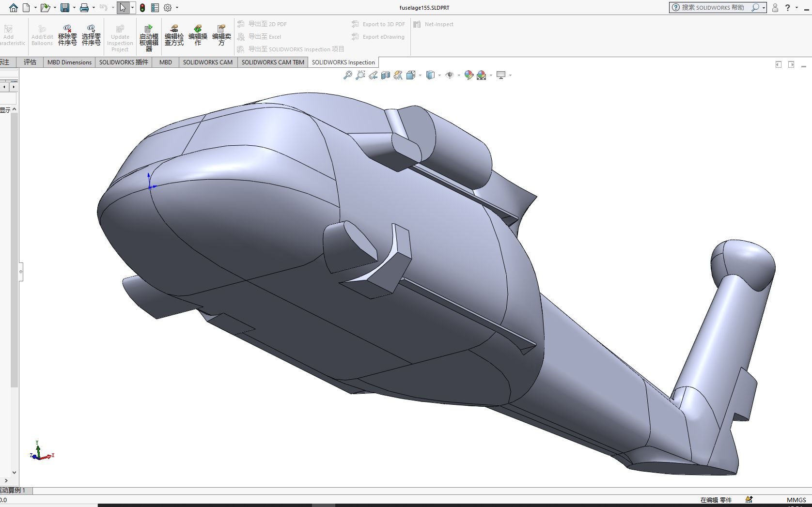Screen dimensions: 812x507
Task: Click the Print icon
Action: 84,8
